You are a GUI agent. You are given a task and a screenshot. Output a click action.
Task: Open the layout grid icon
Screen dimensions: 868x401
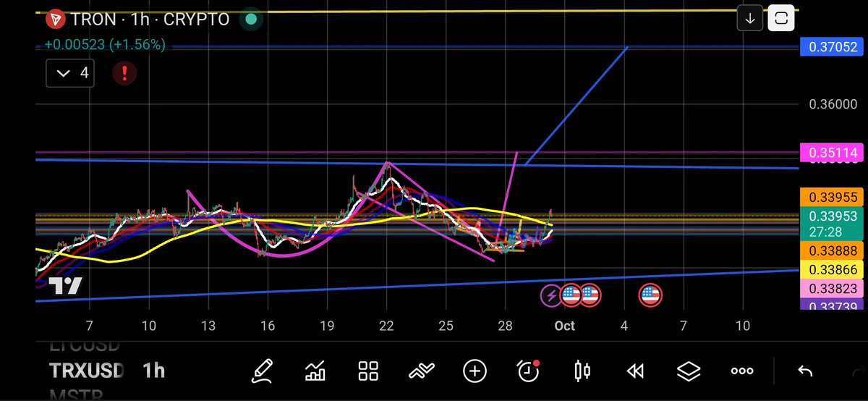click(369, 371)
